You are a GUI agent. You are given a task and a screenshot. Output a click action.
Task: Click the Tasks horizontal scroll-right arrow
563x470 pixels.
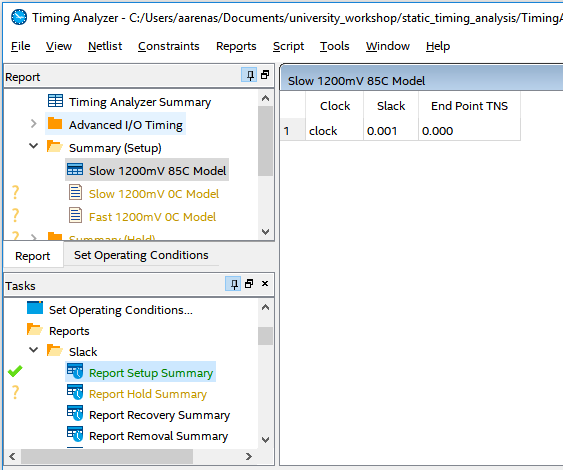[x=248, y=456]
